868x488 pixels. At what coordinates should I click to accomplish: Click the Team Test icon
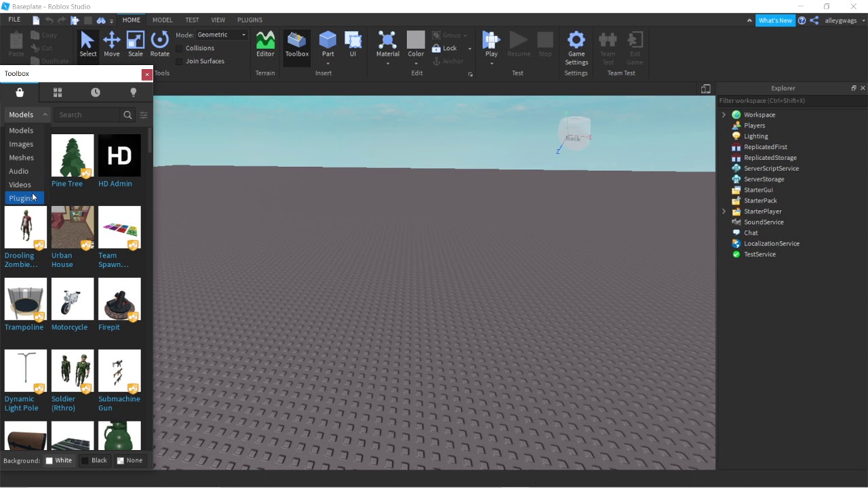(x=608, y=47)
